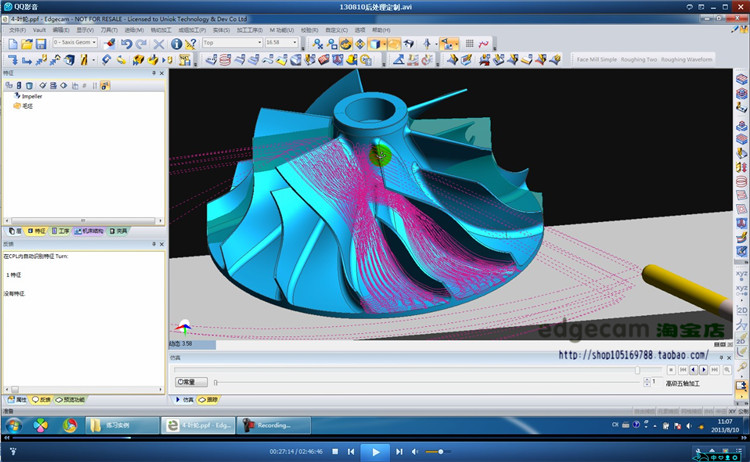Click the Edgecam window icon on taskbar

pyautogui.click(x=198, y=425)
